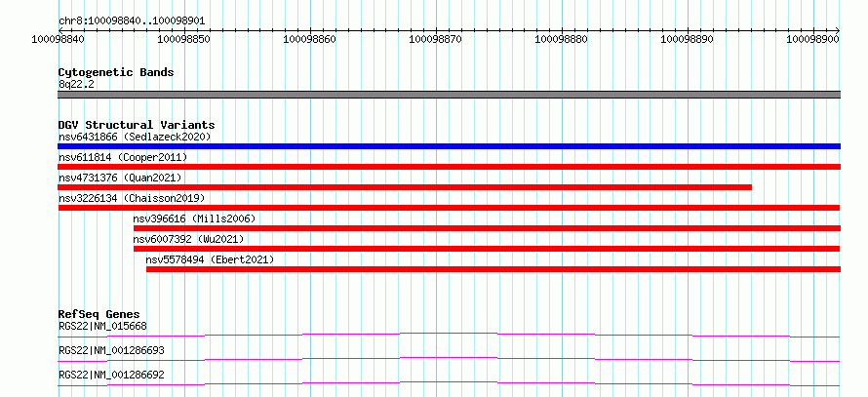Click the RGS22|NM_001286693 gene label
This screenshot has height=397, width=868.
coord(111,350)
